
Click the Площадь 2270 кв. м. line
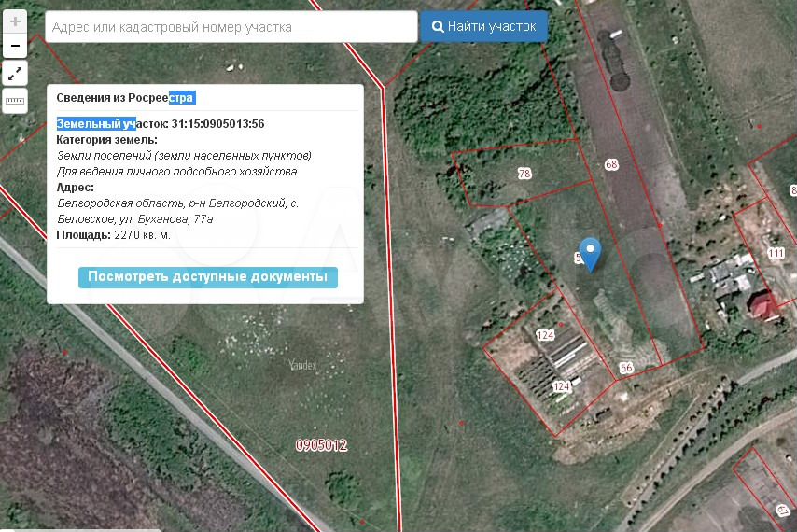tap(113, 235)
